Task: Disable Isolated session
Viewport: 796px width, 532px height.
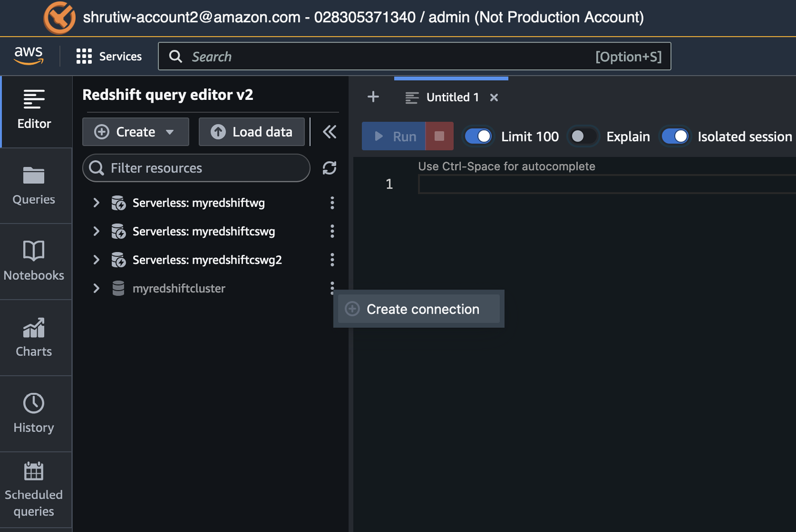Action: click(x=675, y=136)
